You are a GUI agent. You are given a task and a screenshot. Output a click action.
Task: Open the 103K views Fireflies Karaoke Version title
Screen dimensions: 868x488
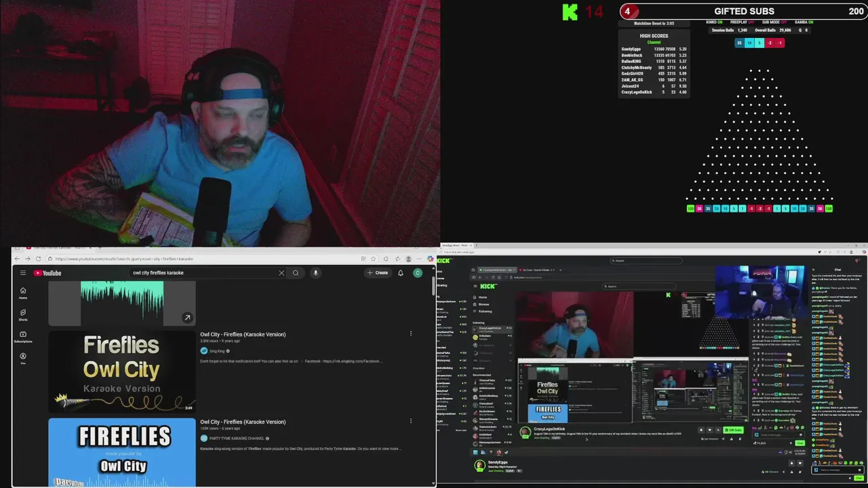(x=243, y=422)
